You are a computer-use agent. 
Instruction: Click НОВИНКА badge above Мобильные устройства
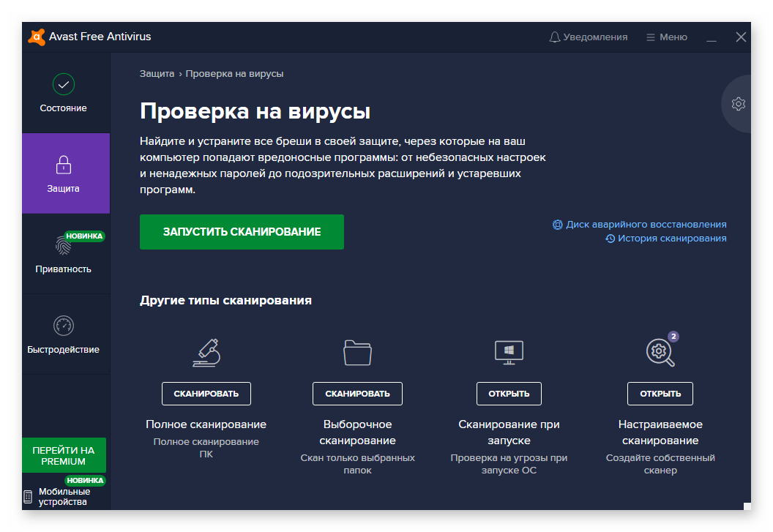tap(86, 480)
